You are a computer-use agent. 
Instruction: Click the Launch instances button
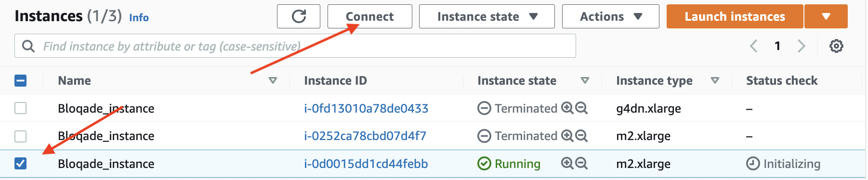click(x=735, y=16)
